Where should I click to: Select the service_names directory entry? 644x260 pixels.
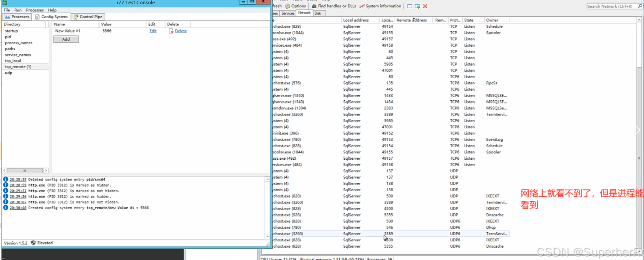point(18,55)
